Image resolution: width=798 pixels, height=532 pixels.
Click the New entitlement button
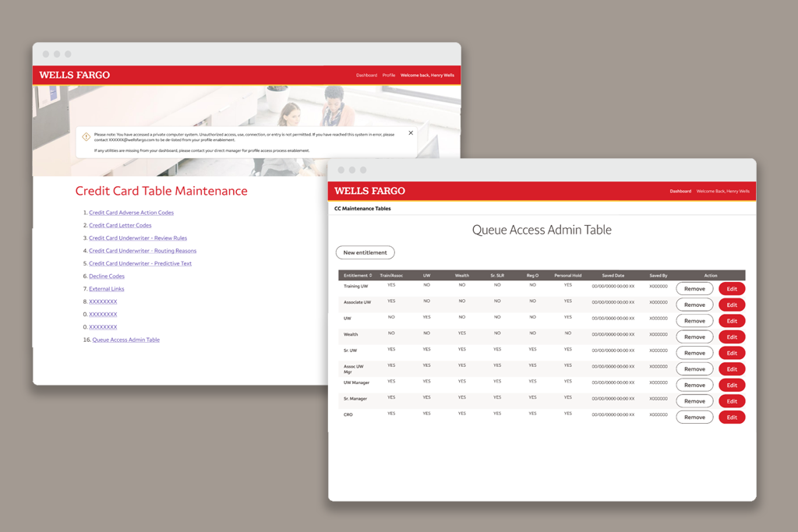(x=365, y=252)
